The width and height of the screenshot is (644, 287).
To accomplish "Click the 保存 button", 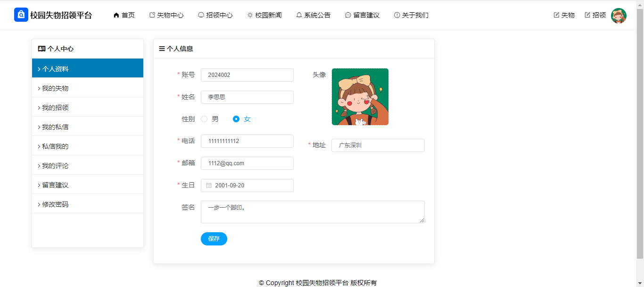I will pyautogui.click(x=214, y=239).
